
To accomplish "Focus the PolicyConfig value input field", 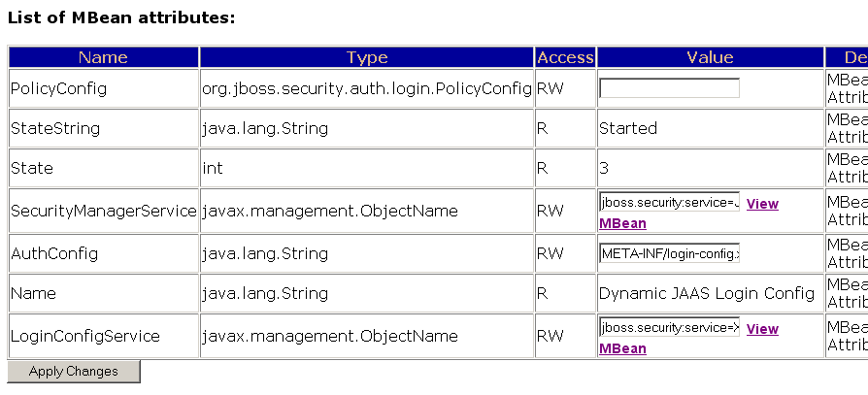I will point(669,88).
